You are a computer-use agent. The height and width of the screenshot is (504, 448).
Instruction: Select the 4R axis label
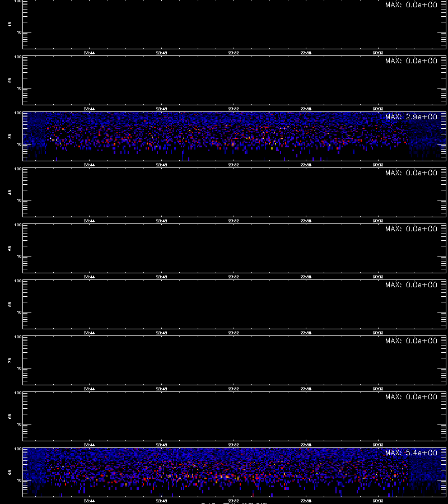[x=10, y=192]
